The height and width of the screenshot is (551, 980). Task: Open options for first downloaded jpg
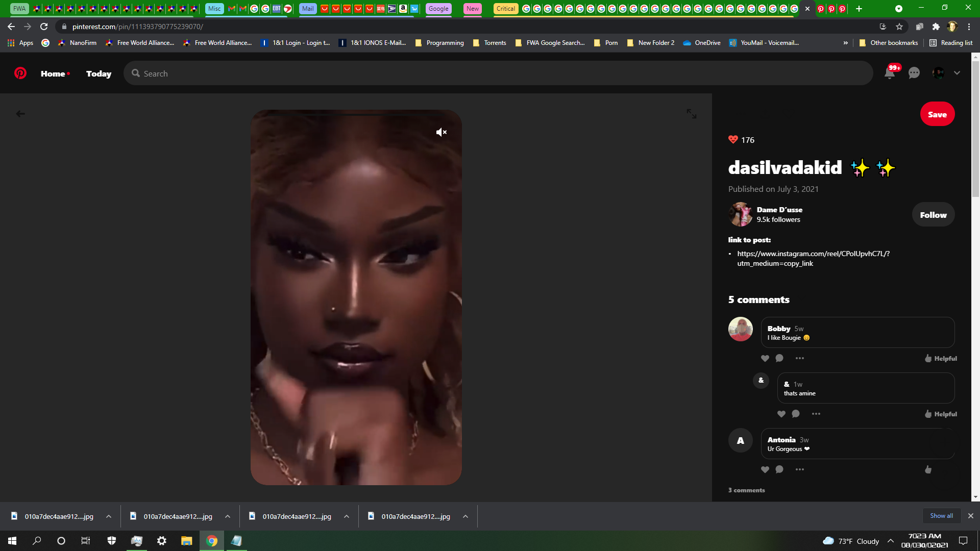pos(109,516)
